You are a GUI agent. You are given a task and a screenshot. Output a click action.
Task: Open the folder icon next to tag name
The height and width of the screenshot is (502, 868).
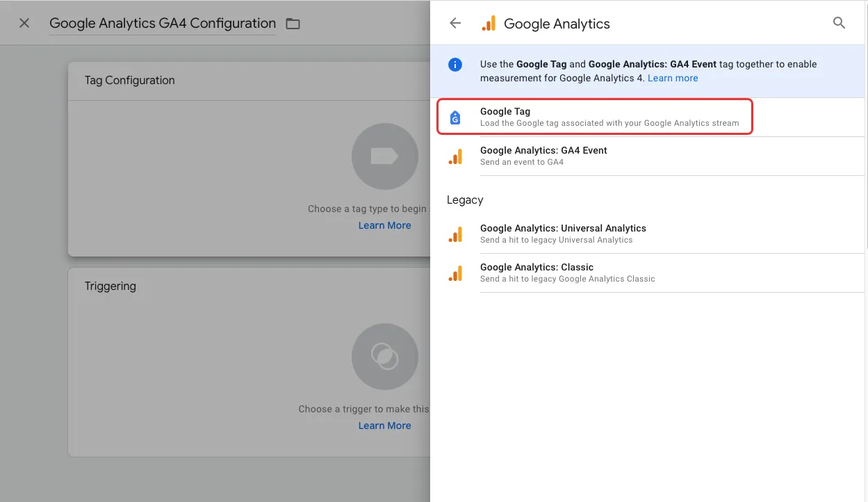tap(293, 24)
